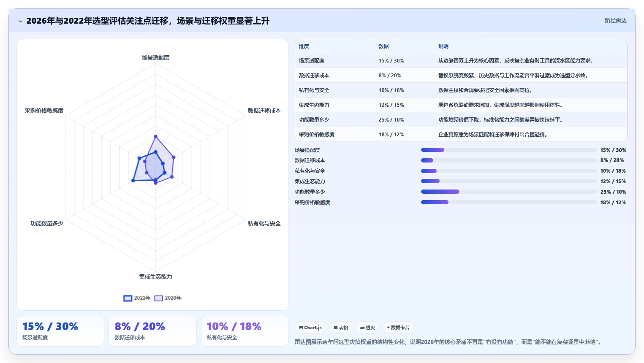This screenshot has width=644, height=363.
Task: Click the 数据卡片 tag chip
Action: point(398,328)
